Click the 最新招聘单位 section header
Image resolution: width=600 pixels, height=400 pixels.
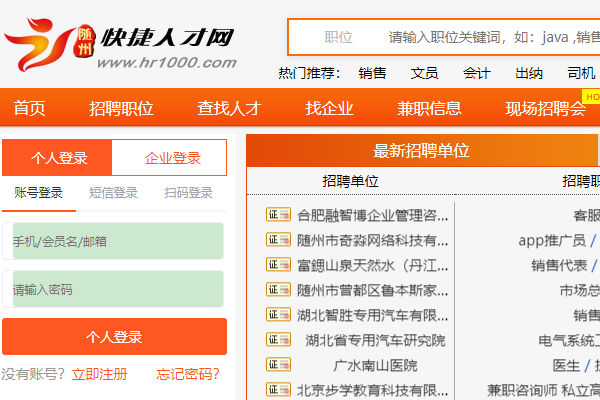coord(421,150)
